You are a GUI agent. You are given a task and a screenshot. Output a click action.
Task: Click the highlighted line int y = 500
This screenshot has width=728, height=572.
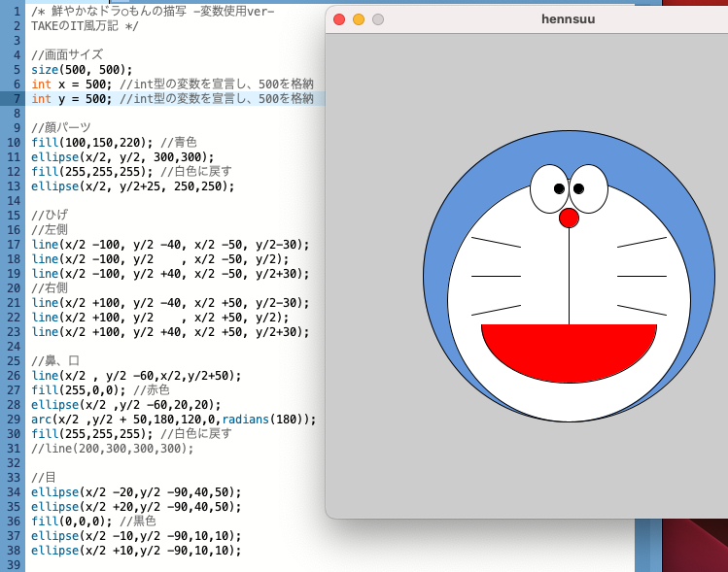172,99
